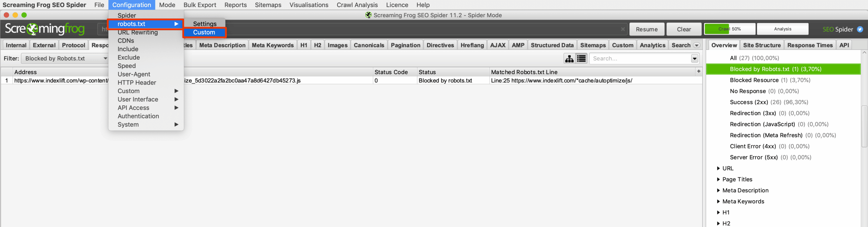868x227 pixels.
Task: Select CDNs menu entry
Action: [146, 41]
